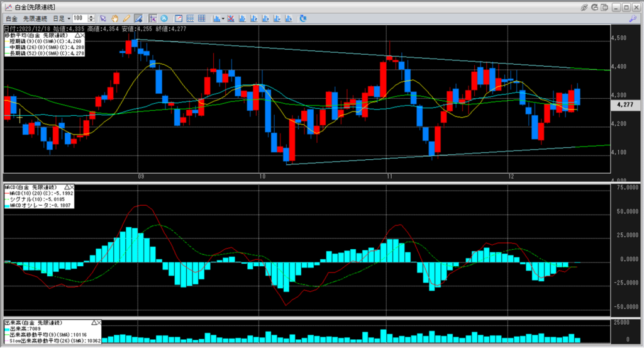This screenshot has width=644, height=348.
Task: Expand the indicator chart dropdown arrow
Action: (x=223, y=18)
